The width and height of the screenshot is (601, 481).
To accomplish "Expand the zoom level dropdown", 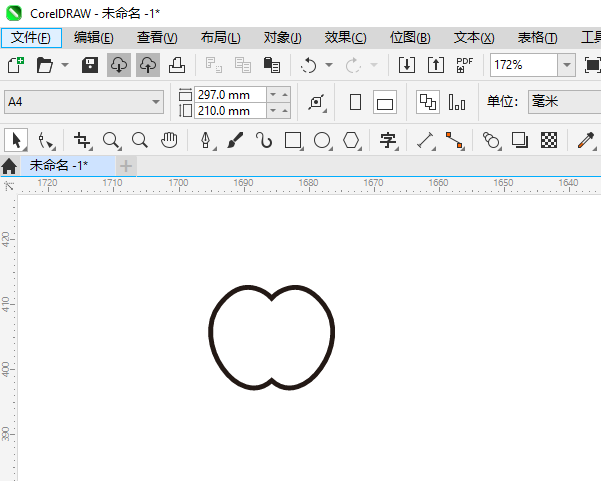I will tap(567, 65).
